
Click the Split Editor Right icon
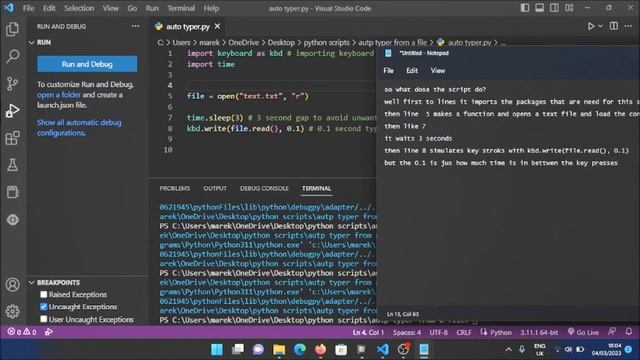613,26
